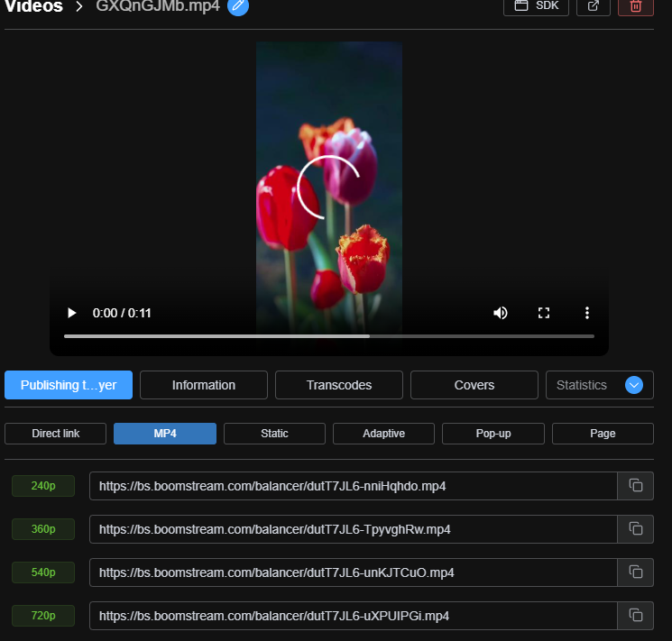Select the Page publishing option
The height and width of the screenshot is (641, 672).
[603, 434]
